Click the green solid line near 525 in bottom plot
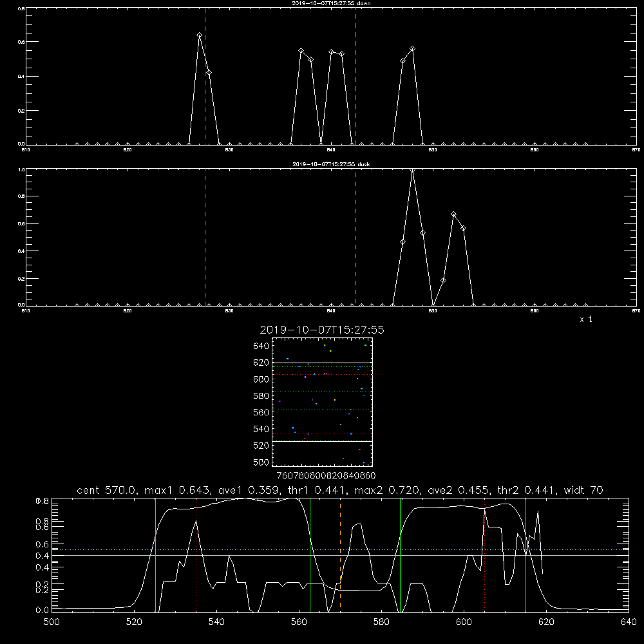This screenshot has width=644, height=644. [156, 554]
